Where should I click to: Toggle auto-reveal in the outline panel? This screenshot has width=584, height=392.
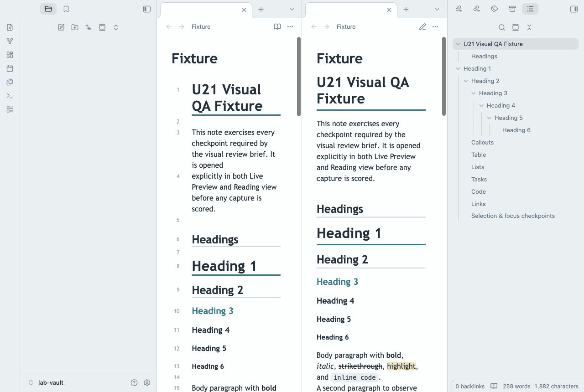click(516, 27)
